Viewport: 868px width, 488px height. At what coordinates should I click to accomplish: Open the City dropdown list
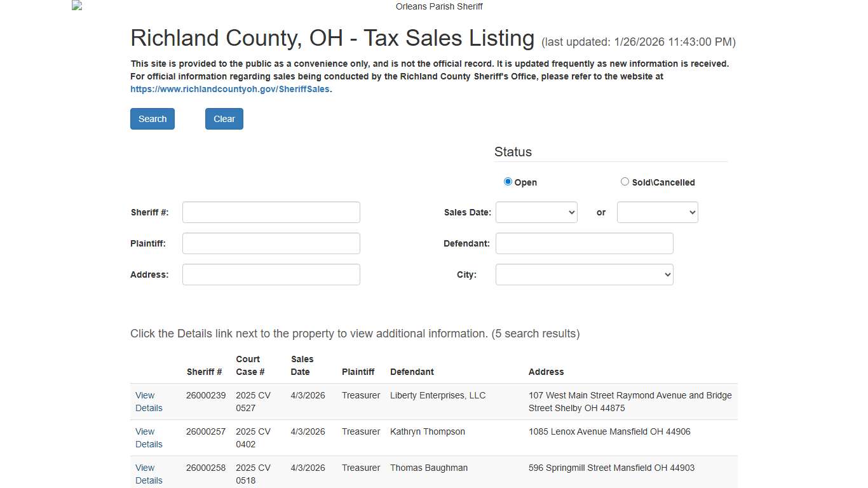click(x=583, y=274)
